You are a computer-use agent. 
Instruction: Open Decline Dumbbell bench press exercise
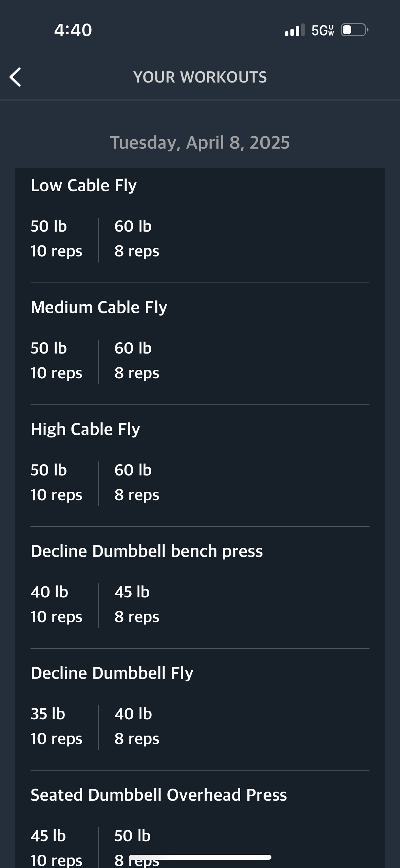[147, 551]
